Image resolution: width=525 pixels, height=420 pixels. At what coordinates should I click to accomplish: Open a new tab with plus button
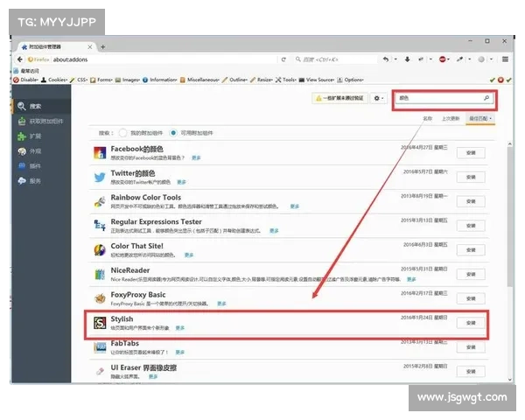[103, 47]
